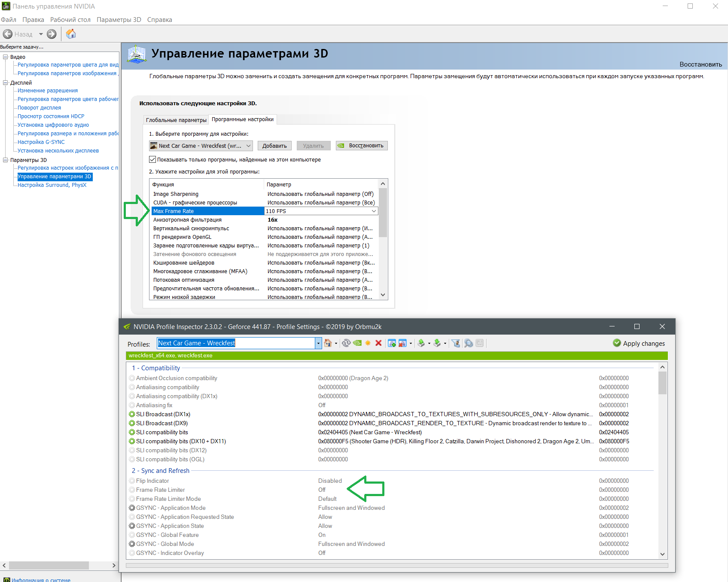Open the Изменение разрешения task link
The width and height of the screenshot is (728, 582).
click(48, 91)
